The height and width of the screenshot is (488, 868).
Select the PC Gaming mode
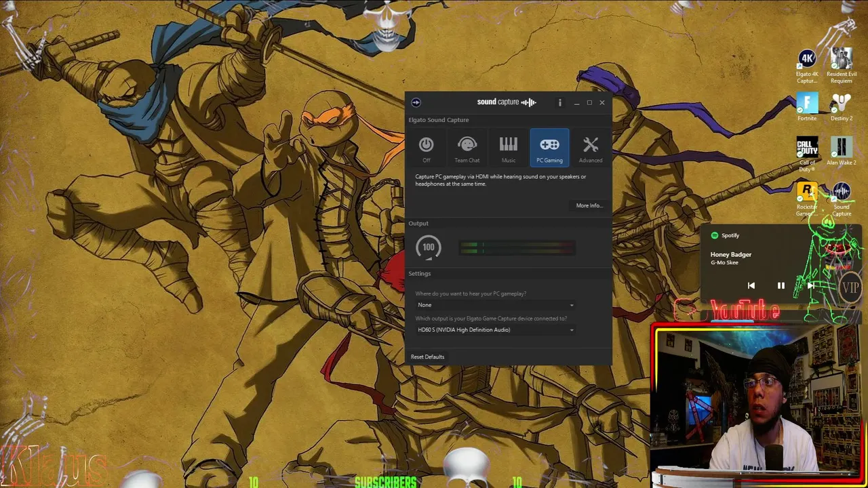[549, 147]
